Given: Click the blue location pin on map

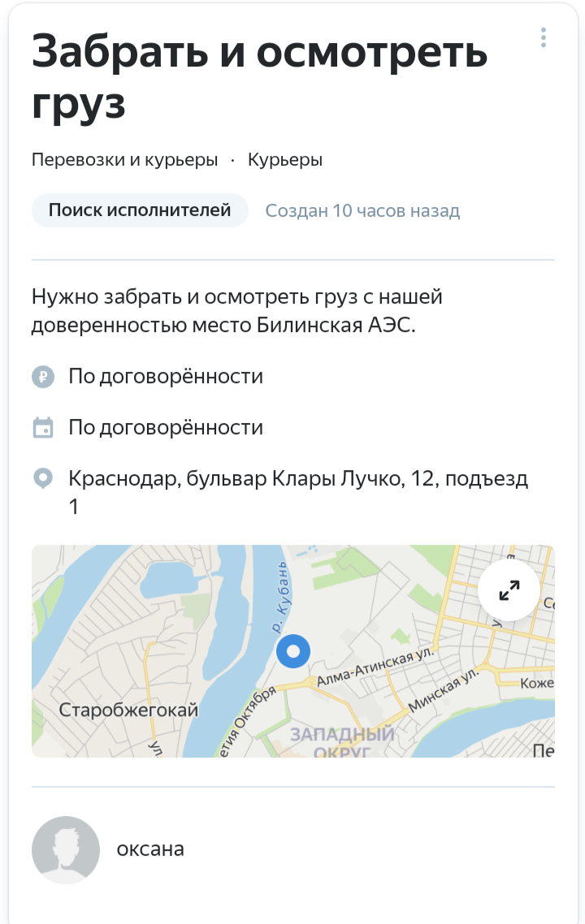Looking at the screenshot, I should pyautogui.click(x=293, y=651).
